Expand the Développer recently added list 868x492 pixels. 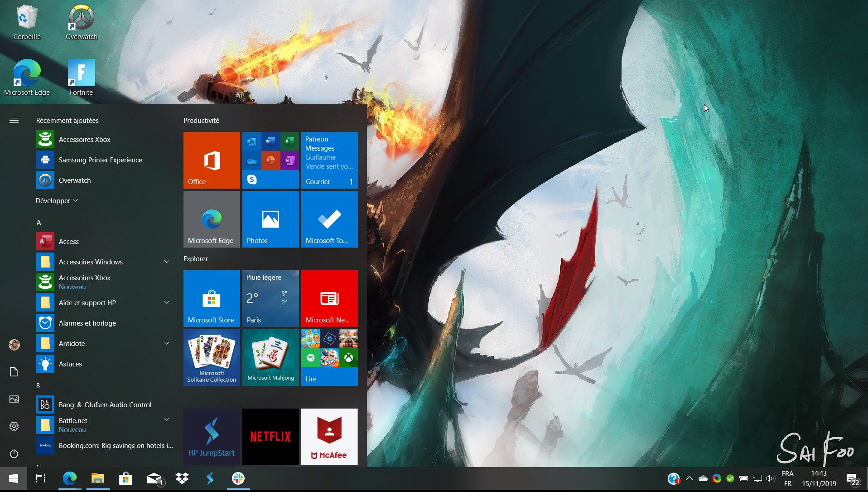[x=57, y=200]
